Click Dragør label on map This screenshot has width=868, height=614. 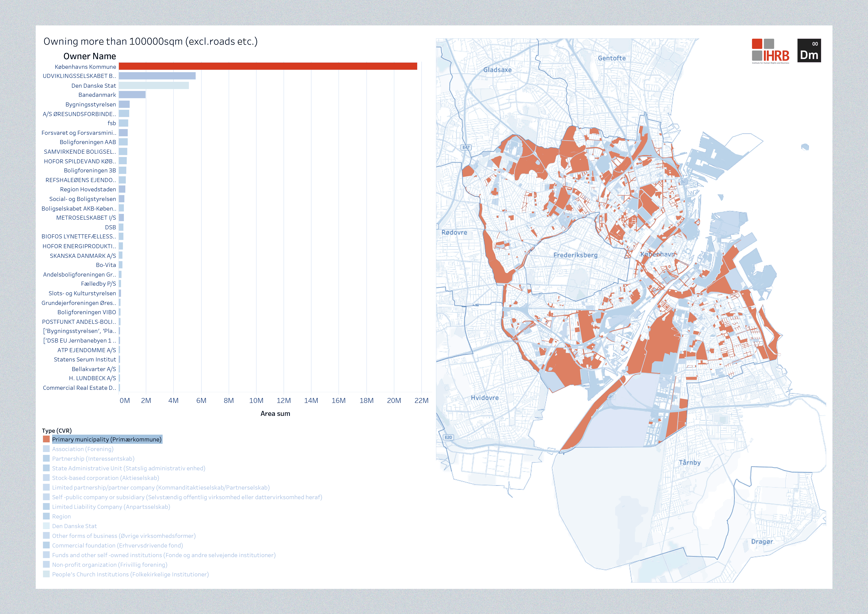(762, 541)
